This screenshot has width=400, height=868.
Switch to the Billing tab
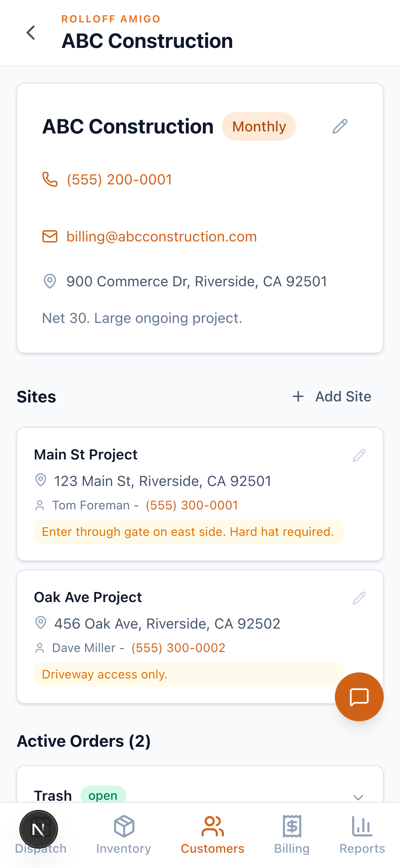coord(292,835)
